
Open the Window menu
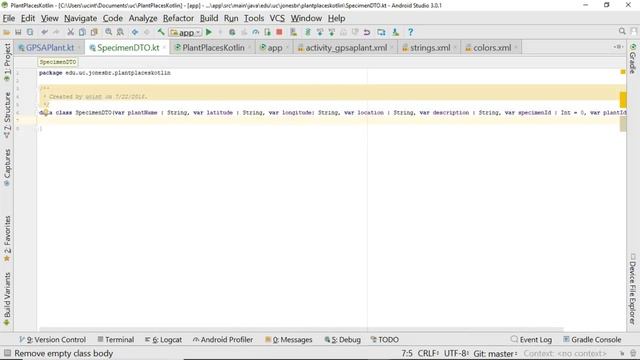click(x=306, y=18)
